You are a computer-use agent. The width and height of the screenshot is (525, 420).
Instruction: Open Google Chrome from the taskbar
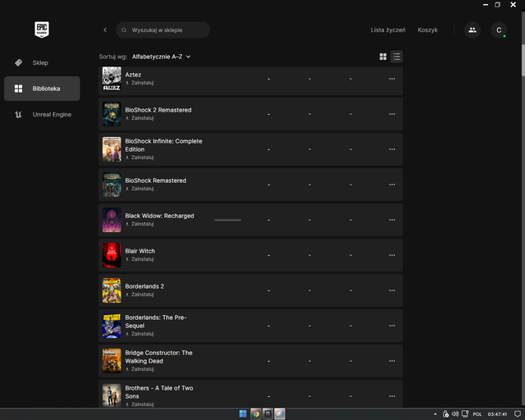click(x=256, y=414)
